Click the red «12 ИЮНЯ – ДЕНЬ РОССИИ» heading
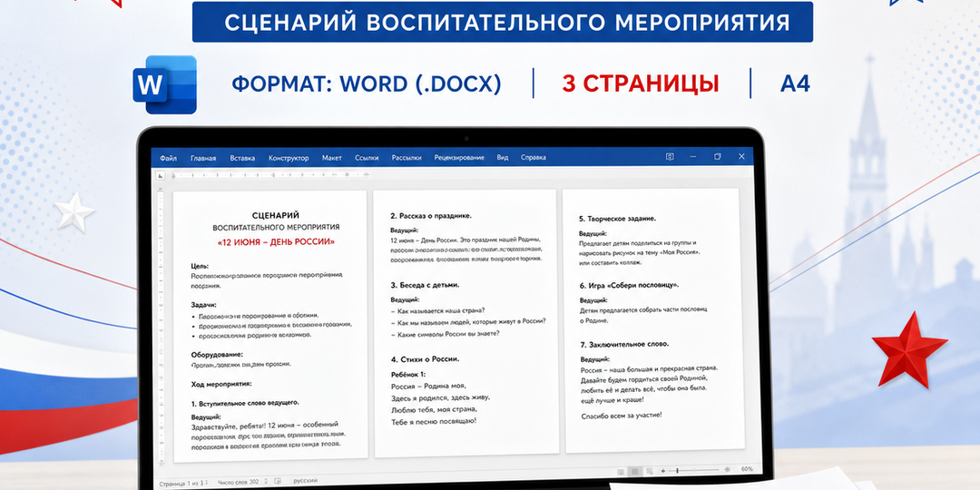The width and height of the screenshot is (980, 490). pos(276,241)
